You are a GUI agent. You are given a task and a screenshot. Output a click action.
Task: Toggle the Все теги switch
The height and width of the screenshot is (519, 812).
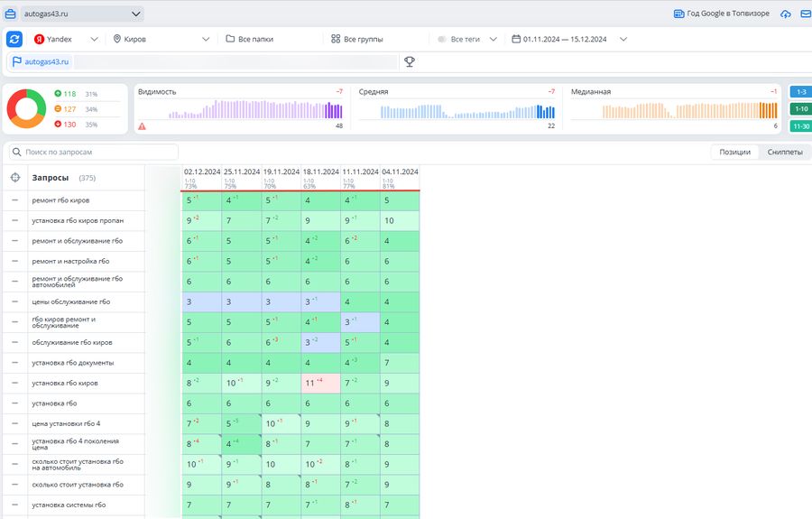[x=442, y=40]
